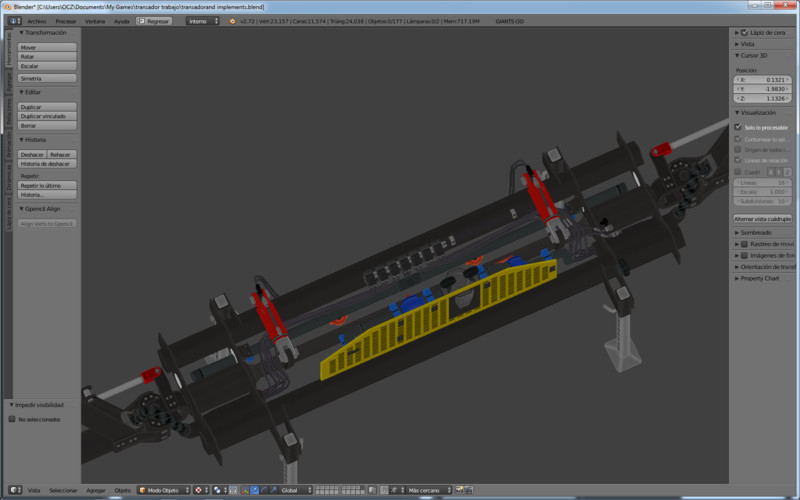800x500 pixels.
Task: Open the 'Archivo' menu
Action: coord(36,20)
